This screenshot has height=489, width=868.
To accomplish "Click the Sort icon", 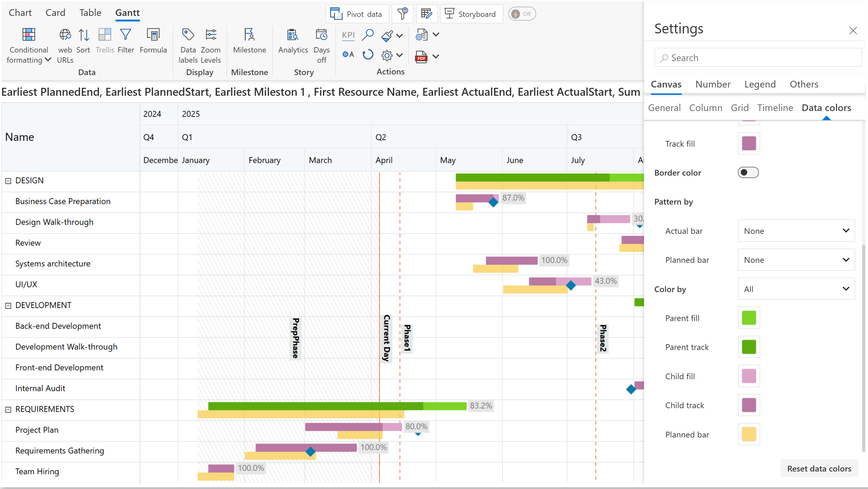I will [83, 35].
